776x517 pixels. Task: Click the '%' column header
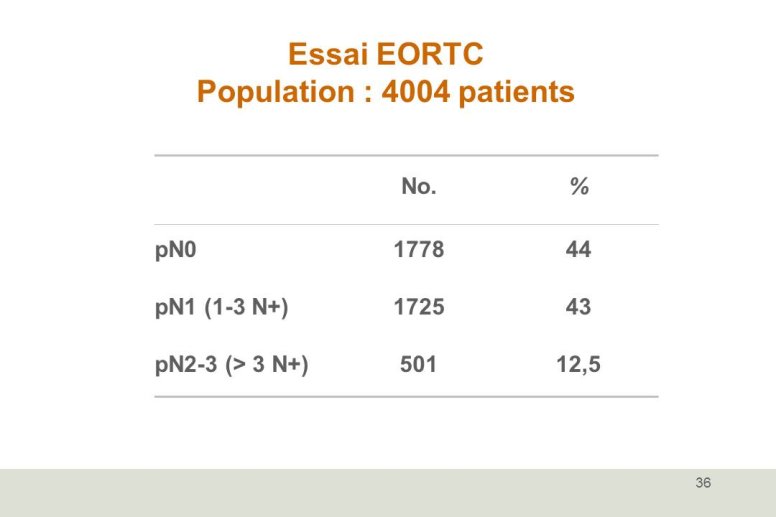click(579, 187)
